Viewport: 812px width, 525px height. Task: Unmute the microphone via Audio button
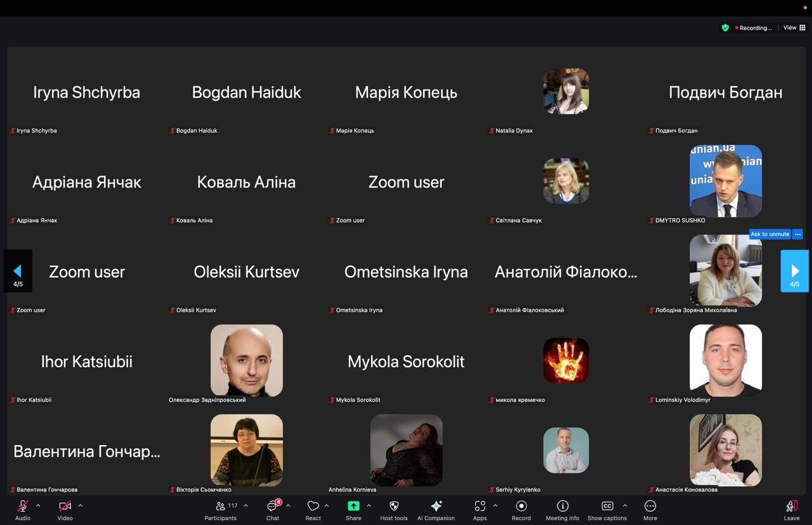pos(23,509)
